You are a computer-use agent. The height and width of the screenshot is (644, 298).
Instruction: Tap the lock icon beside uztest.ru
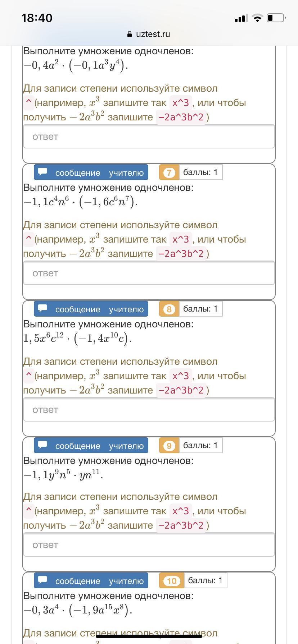[x=130, y=34]
